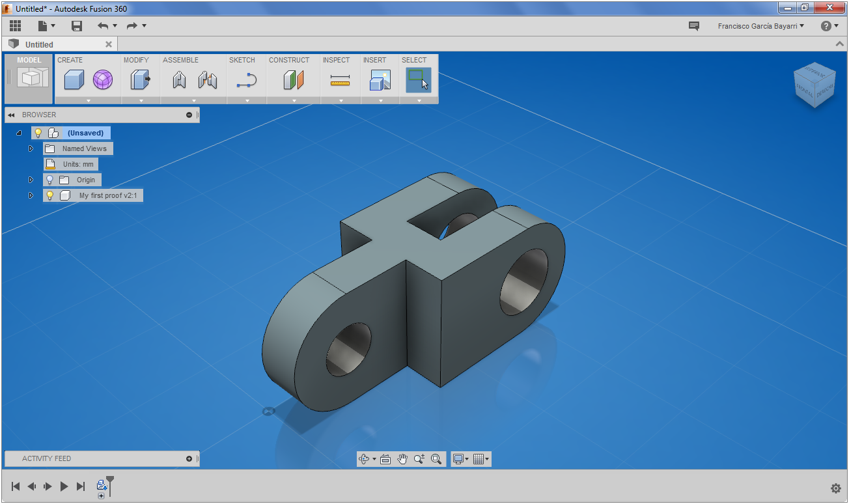Switch to the Untitled document tab
Viewport: 849px width, 504px height.
tap(39, 44)
